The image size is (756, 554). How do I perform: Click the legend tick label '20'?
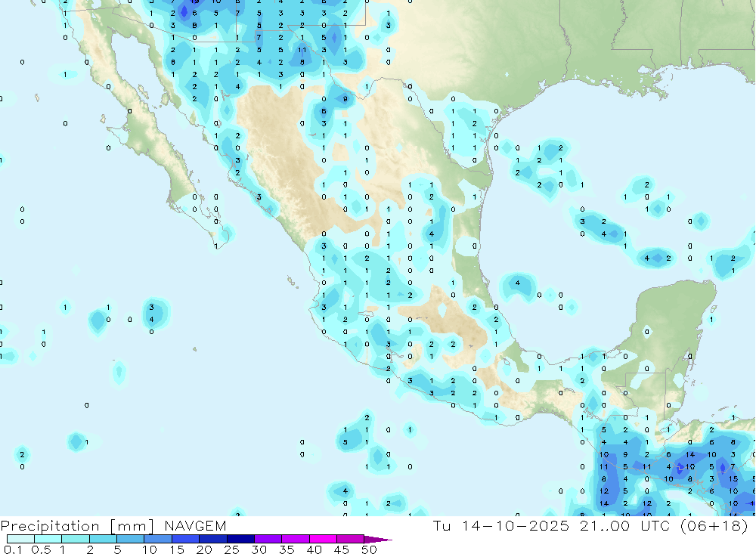(x=204, y=549)
